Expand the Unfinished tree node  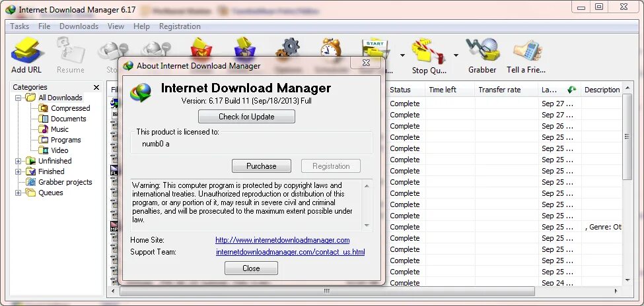pos(18,161)
